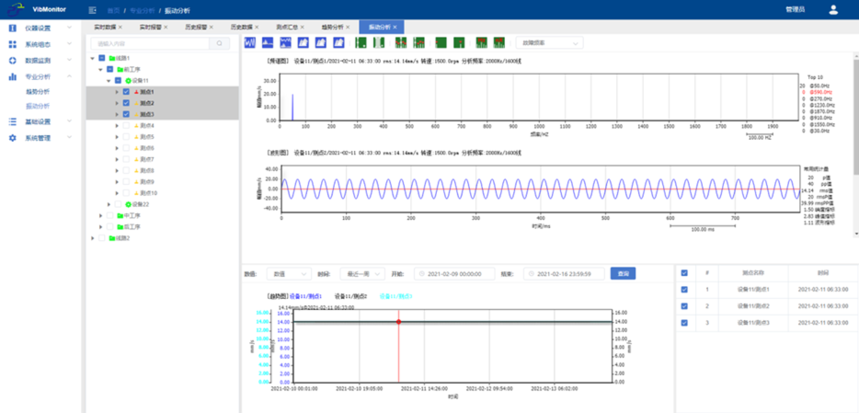Select the blue spectrum baseline icon, second in toolbar
This screenshot has width=859, height=413.
(268, 42)
